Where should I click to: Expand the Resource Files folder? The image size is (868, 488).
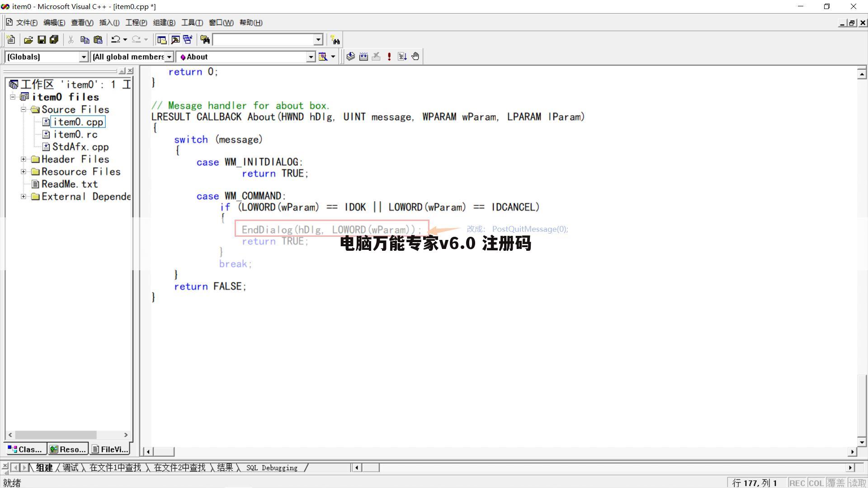tap(24, 172)
